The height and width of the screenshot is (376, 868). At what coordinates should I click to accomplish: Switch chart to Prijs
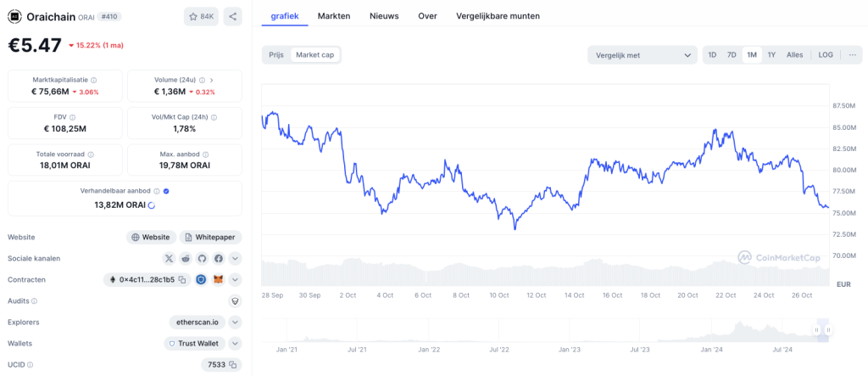click(x=276, y=55)
